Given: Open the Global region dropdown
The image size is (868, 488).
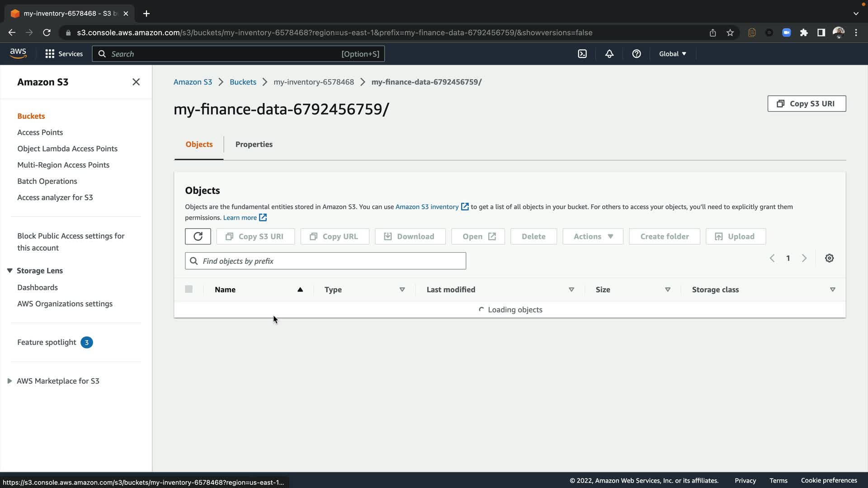Looking at the screenshot, I should click(672, 54).
